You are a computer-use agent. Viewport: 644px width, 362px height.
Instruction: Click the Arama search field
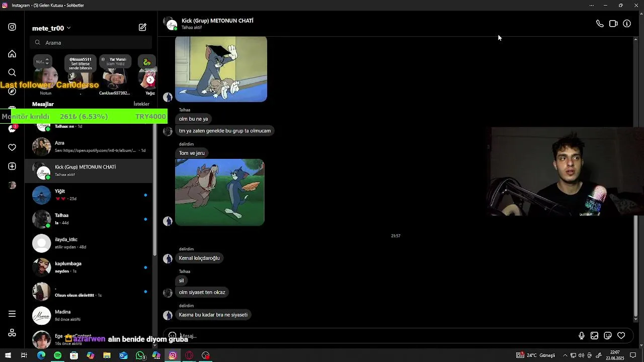(x=91, y=43)
